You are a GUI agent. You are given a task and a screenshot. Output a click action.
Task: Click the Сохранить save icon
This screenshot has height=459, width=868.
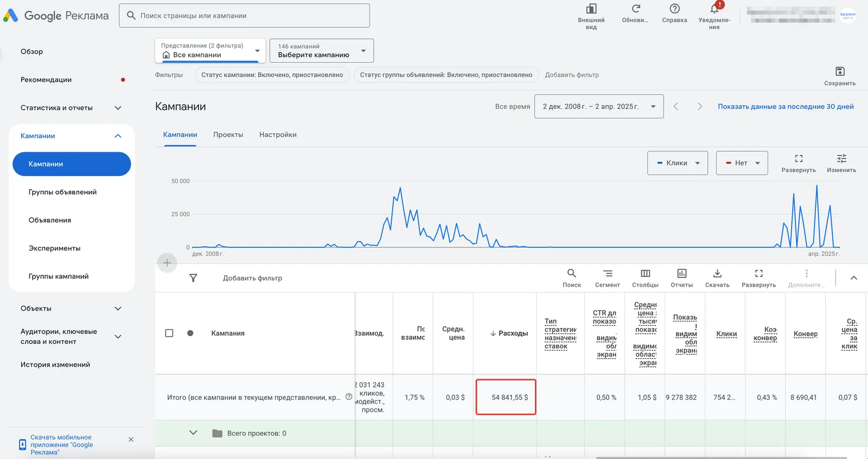(840, 71)
